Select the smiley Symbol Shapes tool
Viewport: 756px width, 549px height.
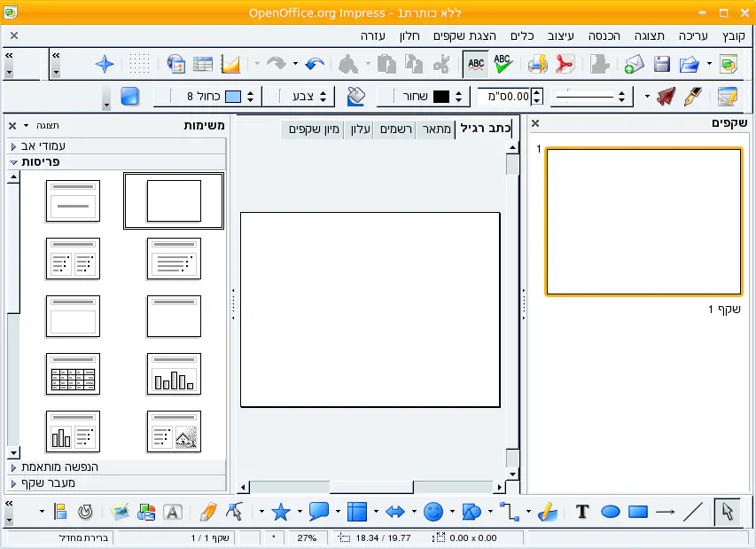click(433, 512)
